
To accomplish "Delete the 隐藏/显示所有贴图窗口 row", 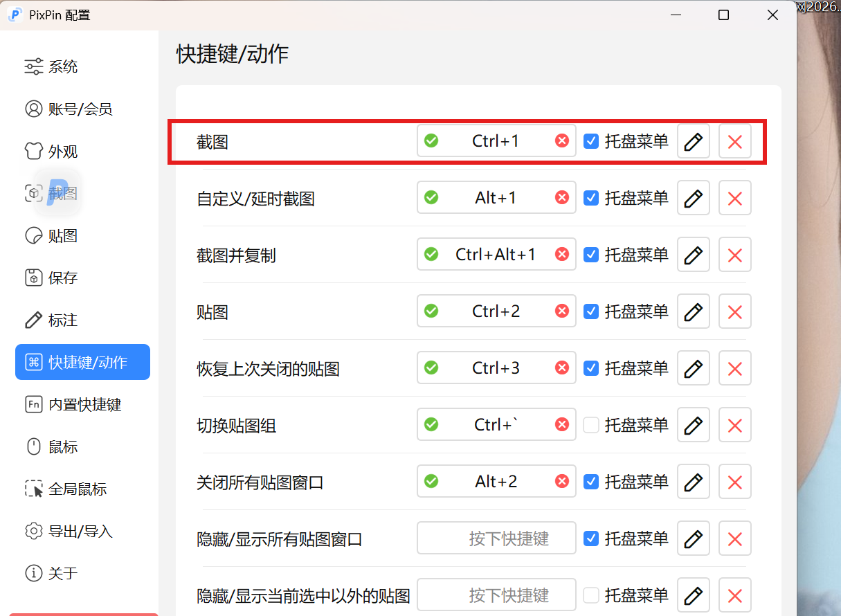I will pyautogui.click(x=735, y=538).
